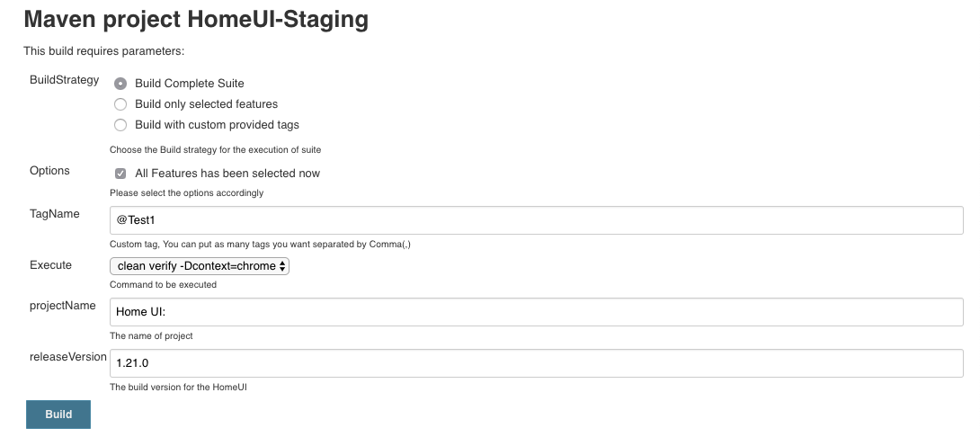
Task: Open the Execute command dropdown
Action: coord(200,266)
